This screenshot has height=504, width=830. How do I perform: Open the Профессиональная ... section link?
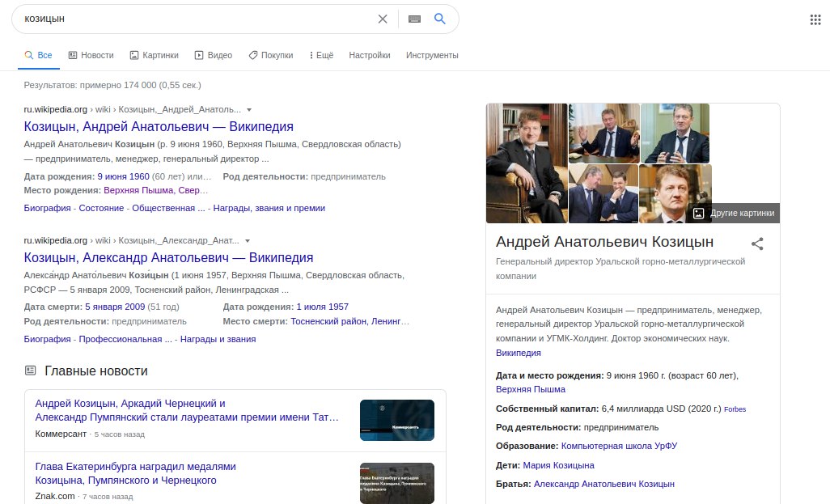(x=125, y=339)
